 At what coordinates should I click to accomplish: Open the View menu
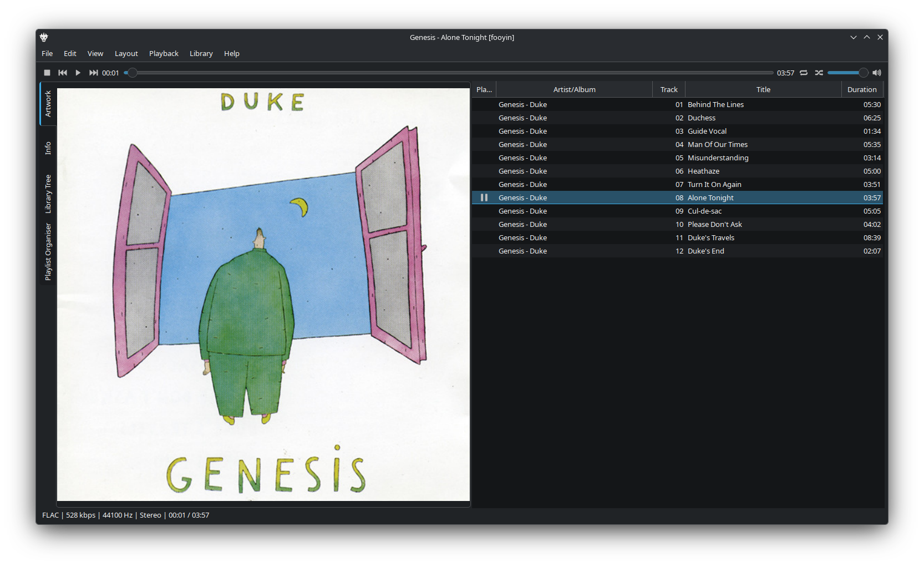[x=95, y=53]
